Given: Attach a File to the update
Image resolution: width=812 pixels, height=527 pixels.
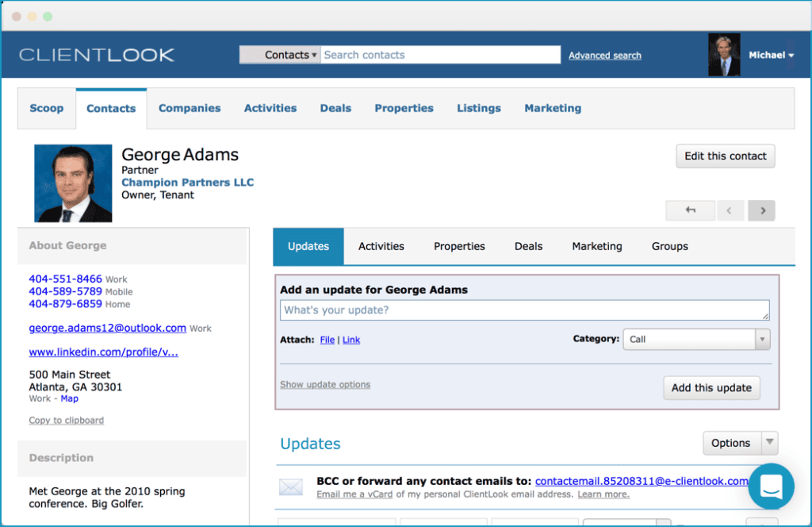Looking at the screenshot, I should pyautogui.click(x=327, y=340).
